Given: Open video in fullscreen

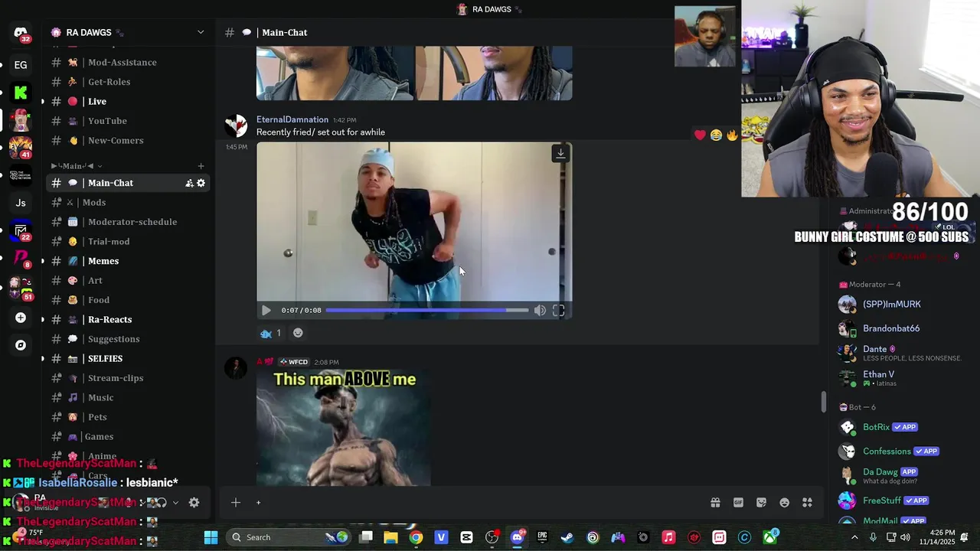Looking at the screenshot, I should point(558,310).
